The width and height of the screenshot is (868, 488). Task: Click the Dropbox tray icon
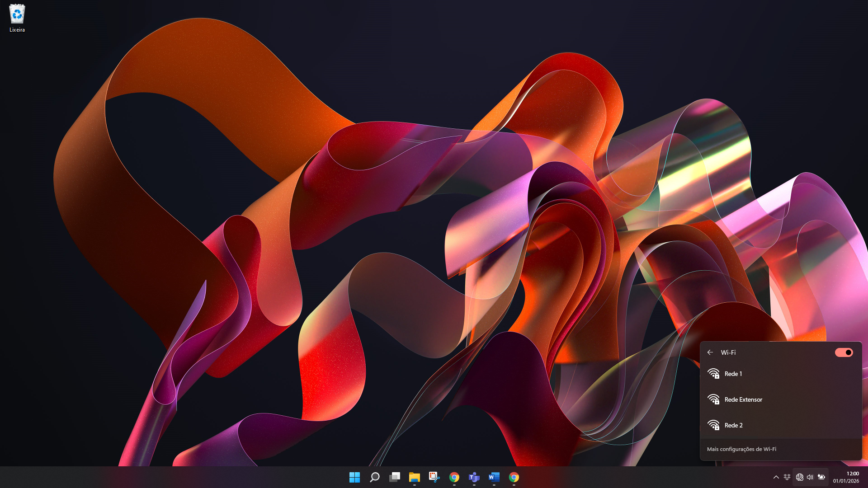click(787, 477)
